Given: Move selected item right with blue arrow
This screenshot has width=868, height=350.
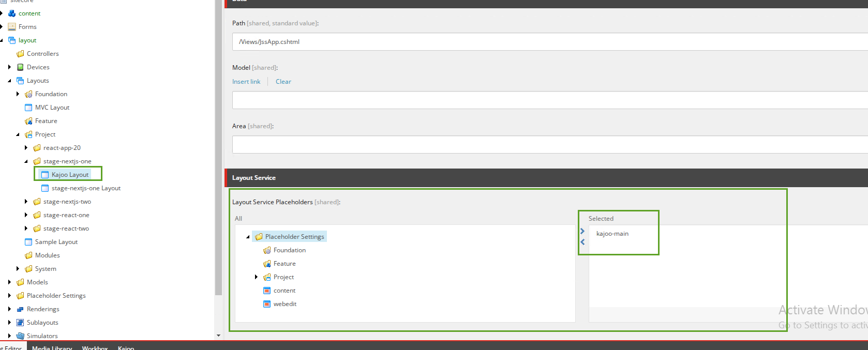Looking at the screenshot, I should point(582,231).
